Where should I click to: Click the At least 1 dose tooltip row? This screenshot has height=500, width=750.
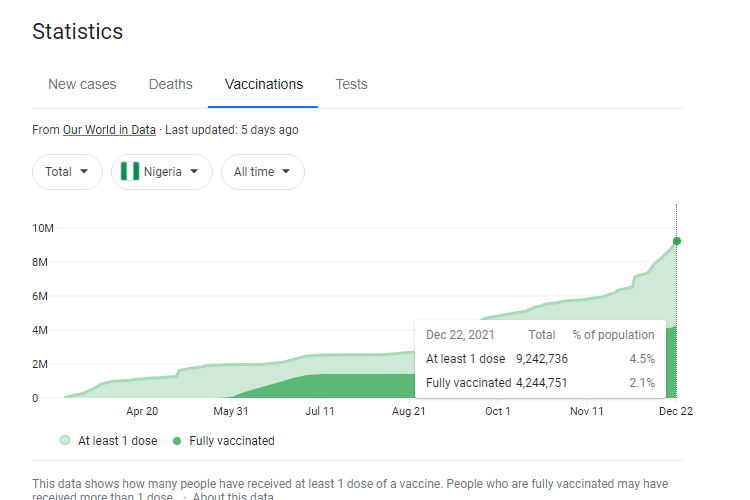point(540,359)
